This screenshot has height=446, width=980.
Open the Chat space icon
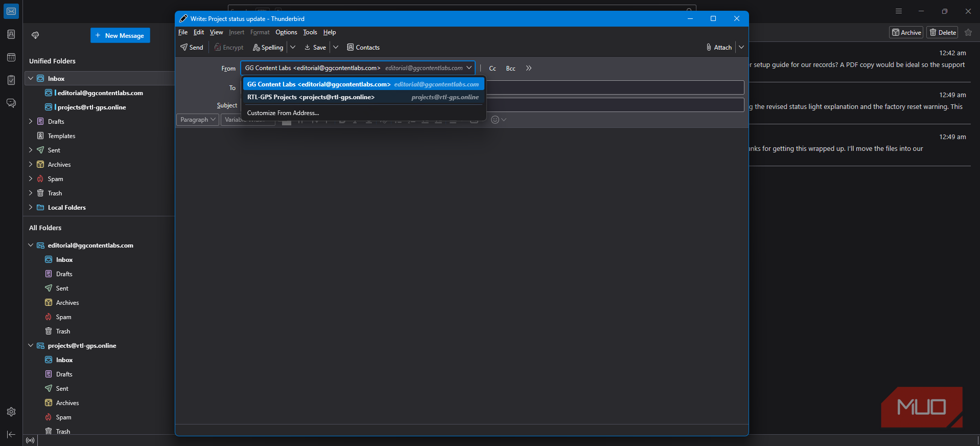11,103
